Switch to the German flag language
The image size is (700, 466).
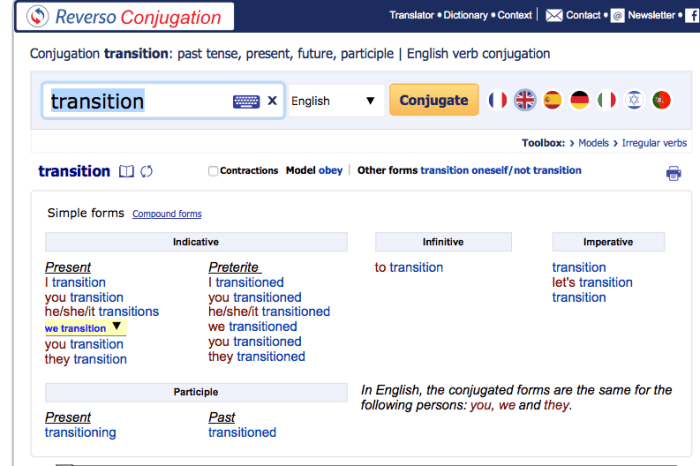tap(579, 100)
